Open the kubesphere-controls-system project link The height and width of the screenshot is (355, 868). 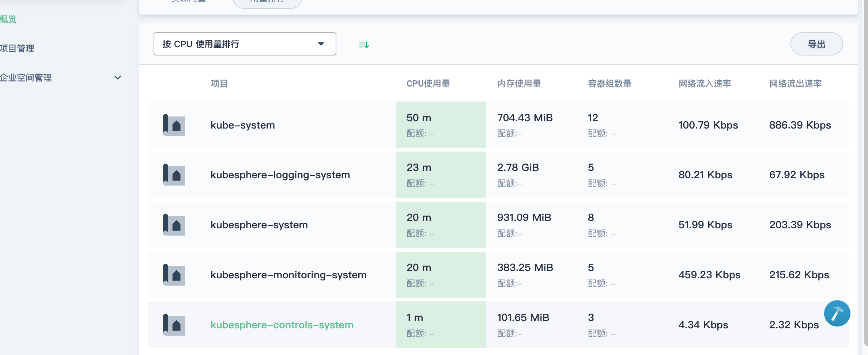pos(282,325)
